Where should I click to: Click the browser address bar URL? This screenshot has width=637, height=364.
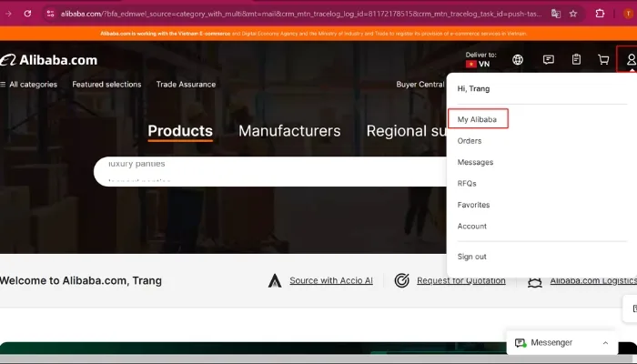(301, 14)
